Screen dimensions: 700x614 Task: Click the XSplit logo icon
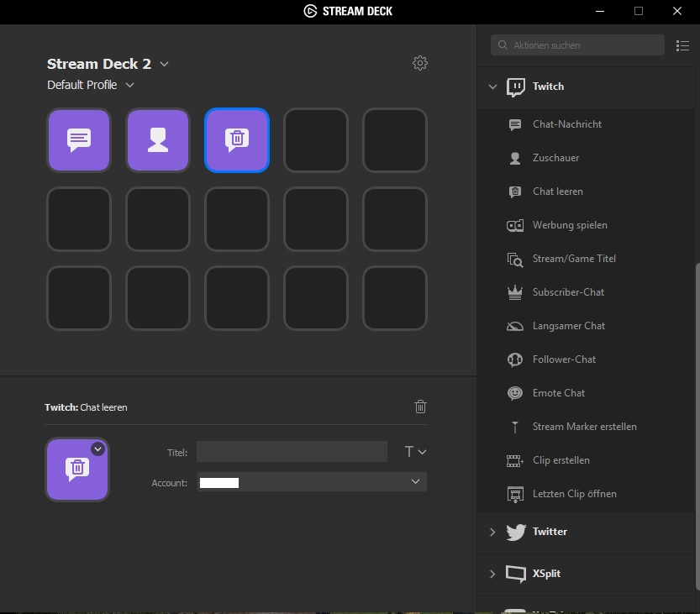click(516, 574)
